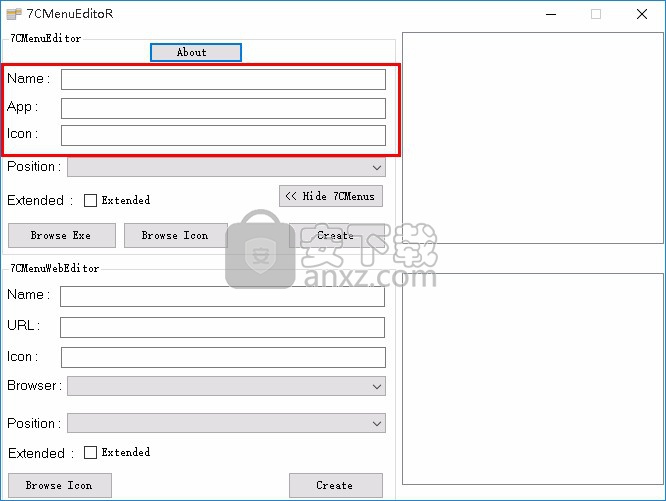Minimize the 7CMenuEditoR window
The image size is (666, 501).
551,14
